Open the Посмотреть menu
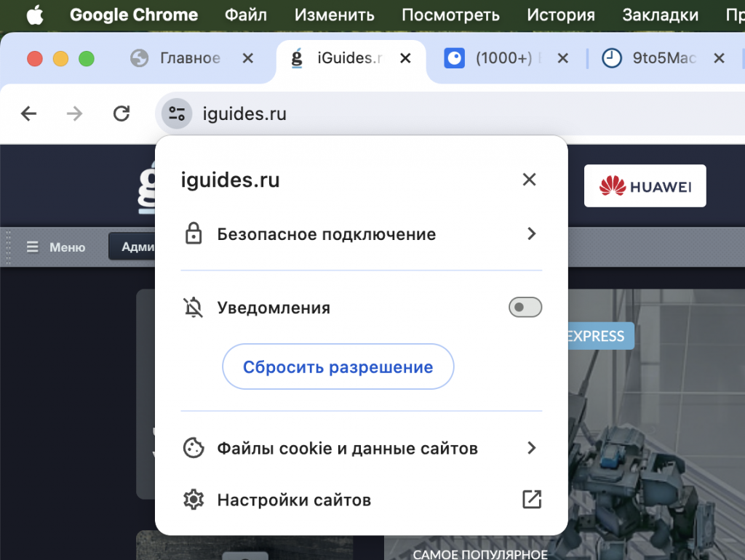745x560 pixels. 450,15
